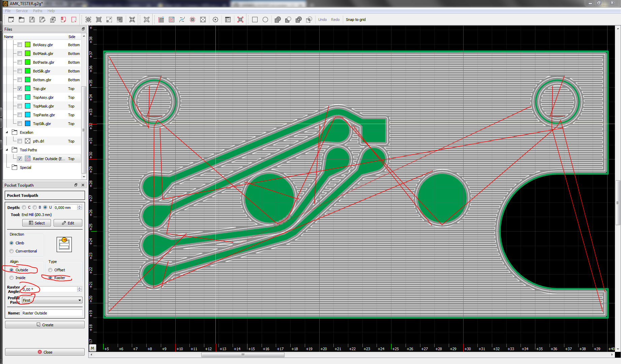Click the M units button at ruler corner
Viewport: 621px width, 364px height.
[x=92, y=348]
